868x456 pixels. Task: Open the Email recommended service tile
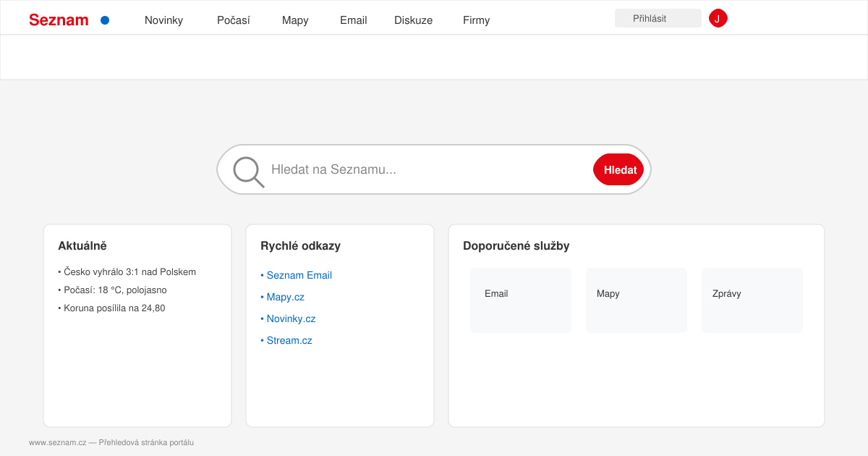[521, 300]
